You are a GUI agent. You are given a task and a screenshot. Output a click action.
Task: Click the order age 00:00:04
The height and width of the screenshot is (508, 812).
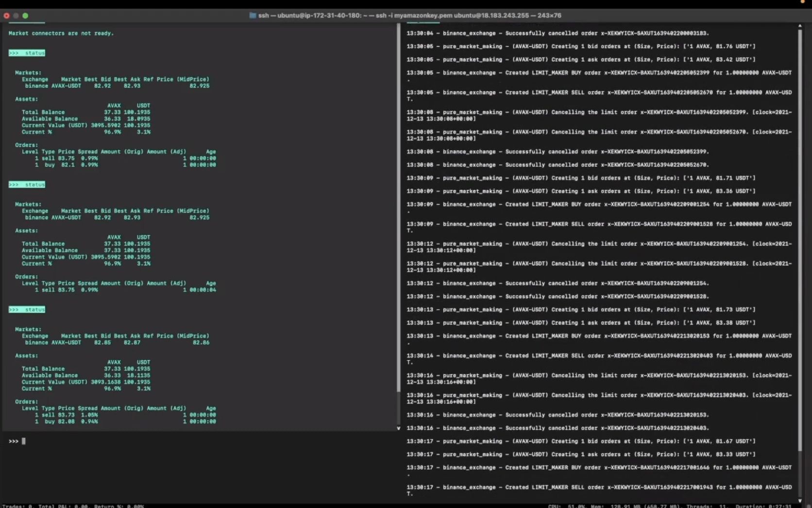[x=203, y=290]
